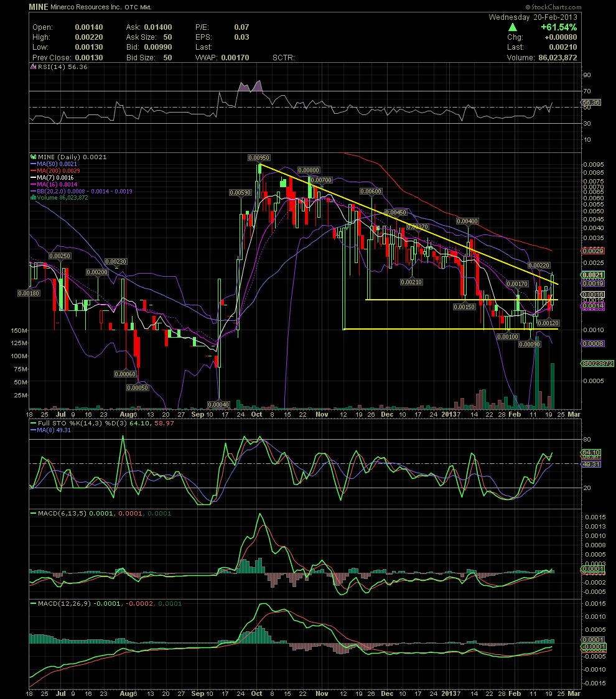
Task: Click the 0.0029 red MA axis tag
Action: pyautogui.click(x=593, y=251)
